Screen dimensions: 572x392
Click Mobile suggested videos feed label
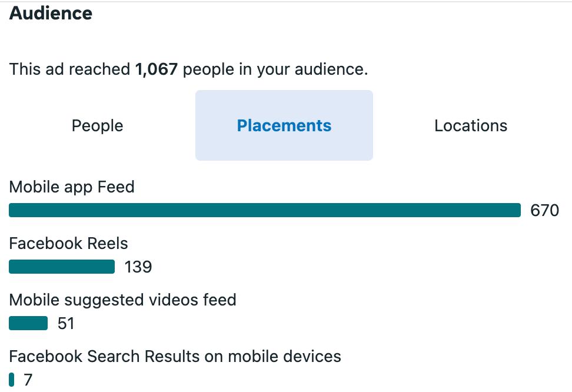pyautogui.click(x=122, y=300)
